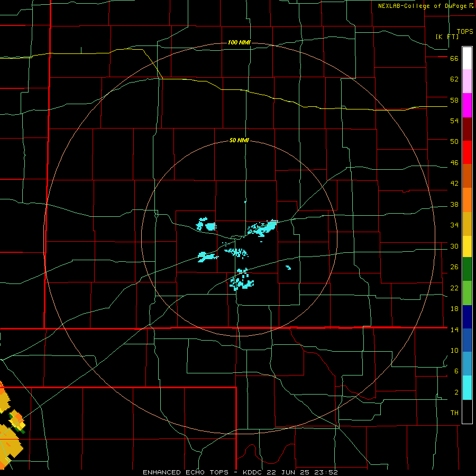Click the navy blue legend swatch
Viewport: 476px width, 476px height.
pyautogui.click(x=467, y=317)
